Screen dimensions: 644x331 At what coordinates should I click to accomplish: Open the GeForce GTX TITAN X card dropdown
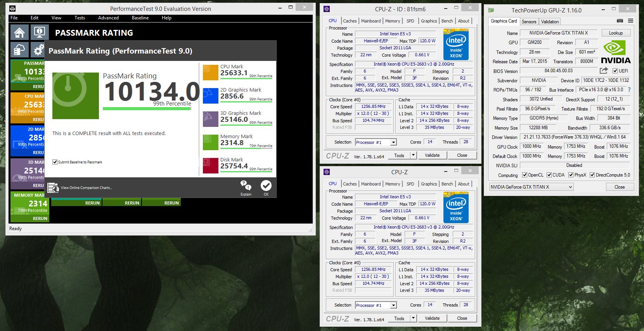click(531, 187)
